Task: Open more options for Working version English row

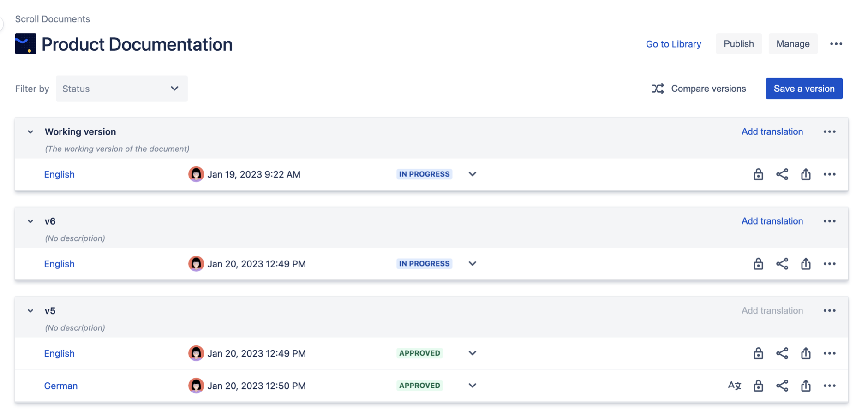Action: [x=830, y=174]
